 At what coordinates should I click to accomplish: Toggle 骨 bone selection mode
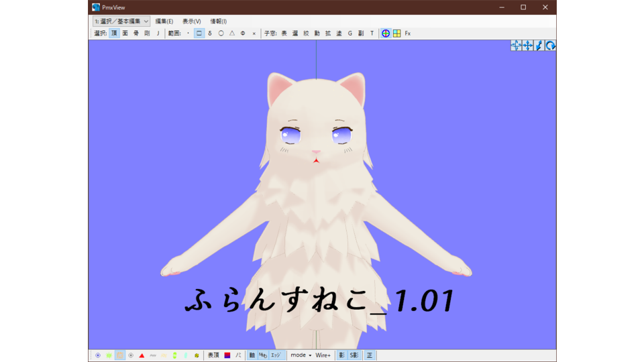(x=136, y=34)
